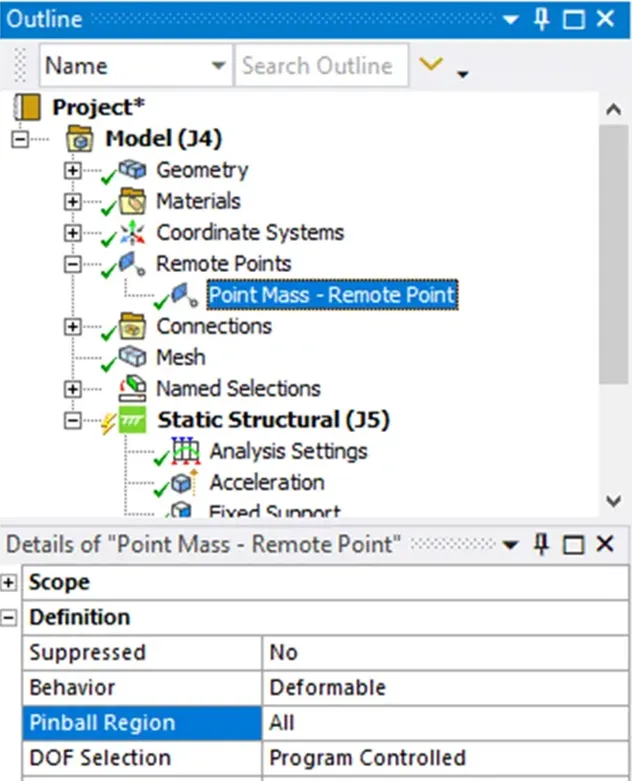
Task: Collapse the Static Structural (J5) node
Action: 73,420
